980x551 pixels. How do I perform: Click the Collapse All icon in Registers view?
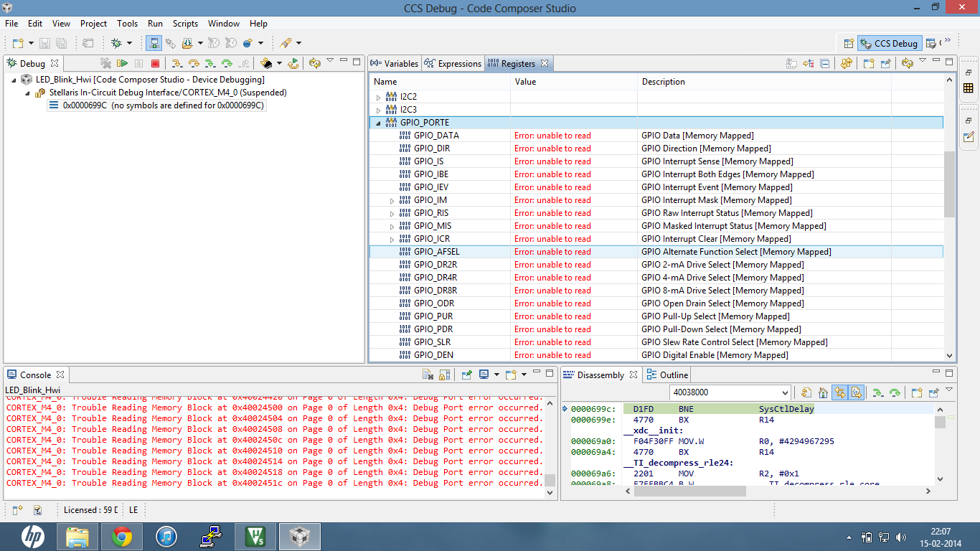(x=825, y=63)
